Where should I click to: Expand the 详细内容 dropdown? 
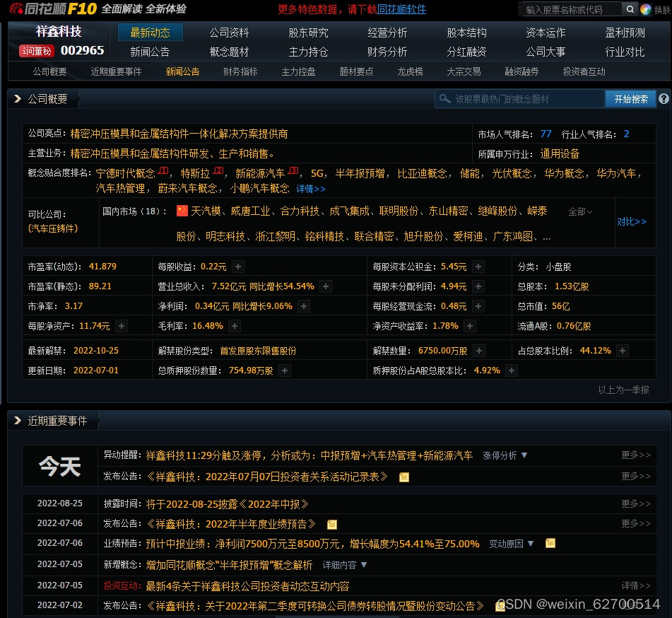(345, 565)
